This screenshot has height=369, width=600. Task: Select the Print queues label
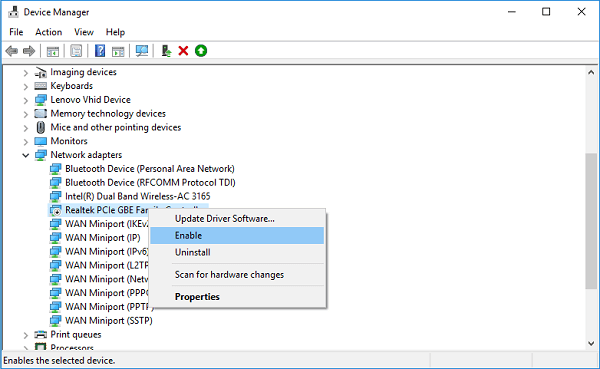coord(76,335)
